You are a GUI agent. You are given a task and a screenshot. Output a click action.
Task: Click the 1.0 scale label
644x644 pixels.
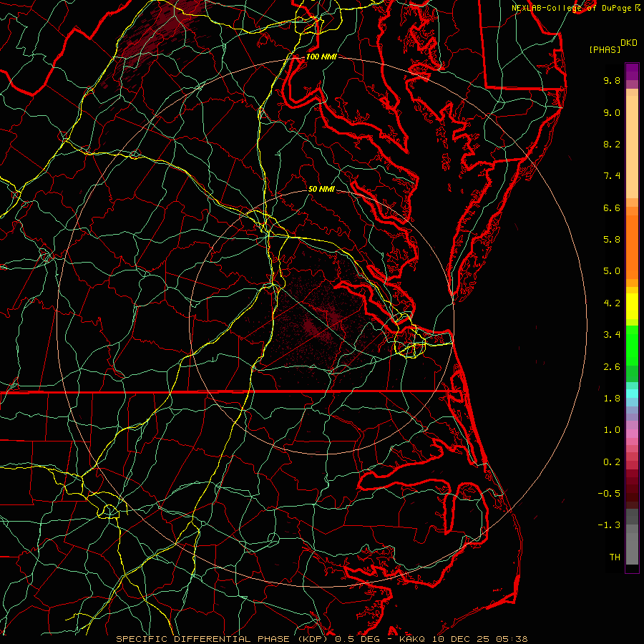click(x=612, y=430)
